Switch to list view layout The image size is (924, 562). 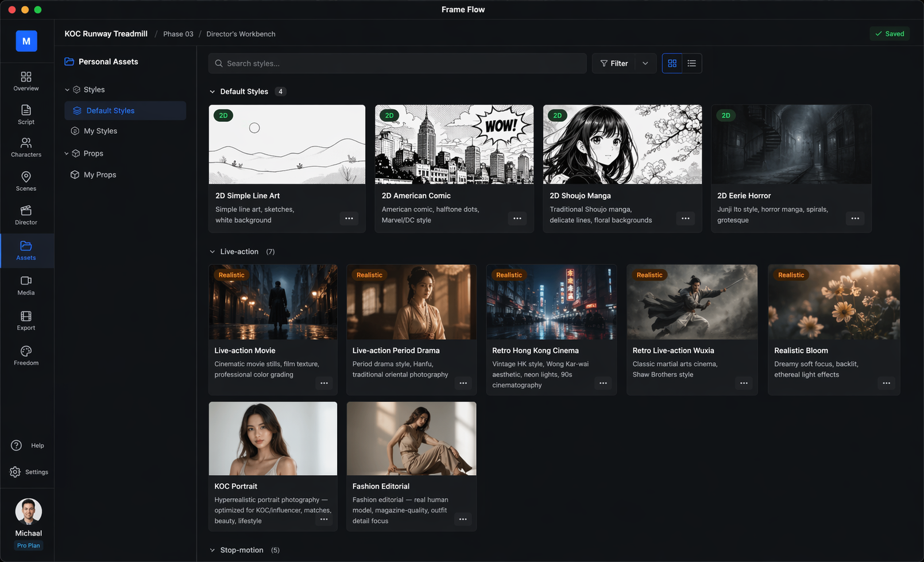click(x=691, y=63)
